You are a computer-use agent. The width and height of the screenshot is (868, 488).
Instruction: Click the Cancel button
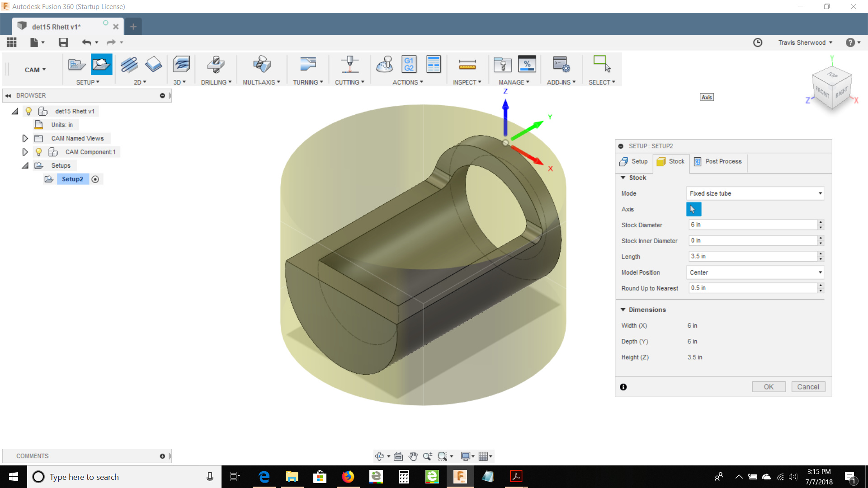coord(808,387)
